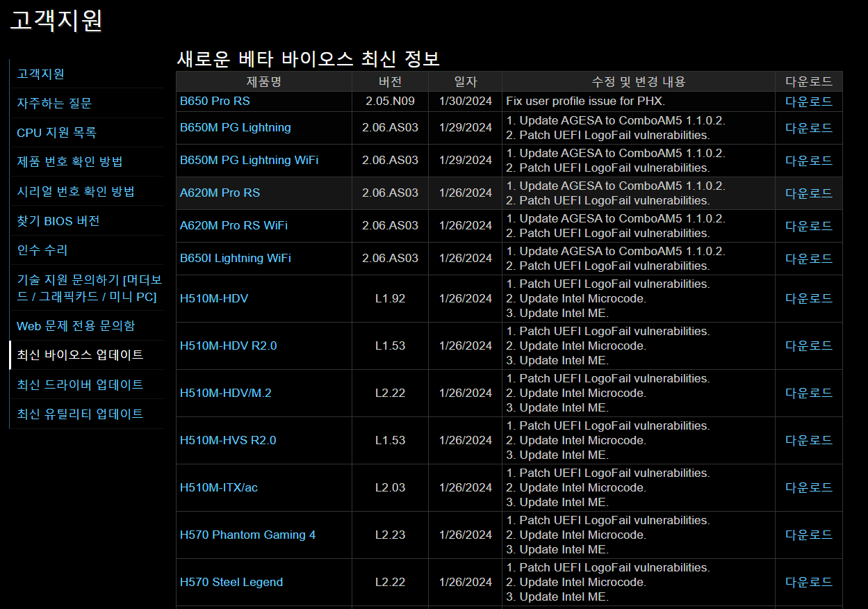Click the 다운로드 column header
Image resolution: width=868 pixels, height=609 pixels.
809,81
